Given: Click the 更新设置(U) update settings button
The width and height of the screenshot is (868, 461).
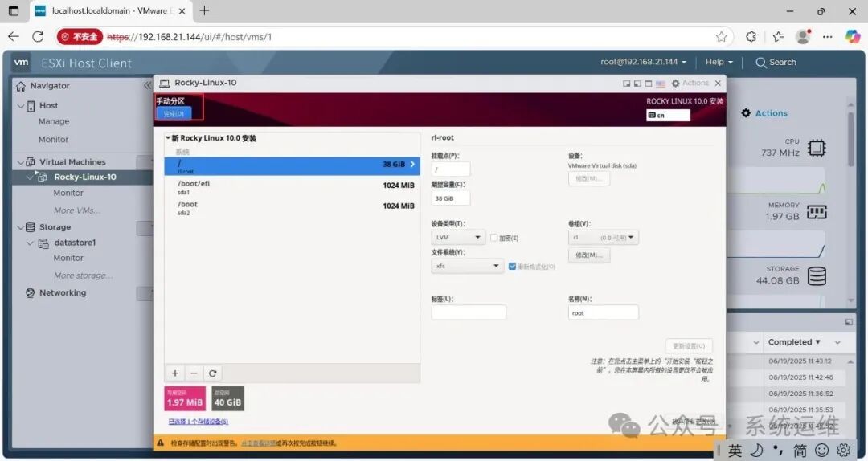Looking at the screenshot, I should click(x=689, y=346).
